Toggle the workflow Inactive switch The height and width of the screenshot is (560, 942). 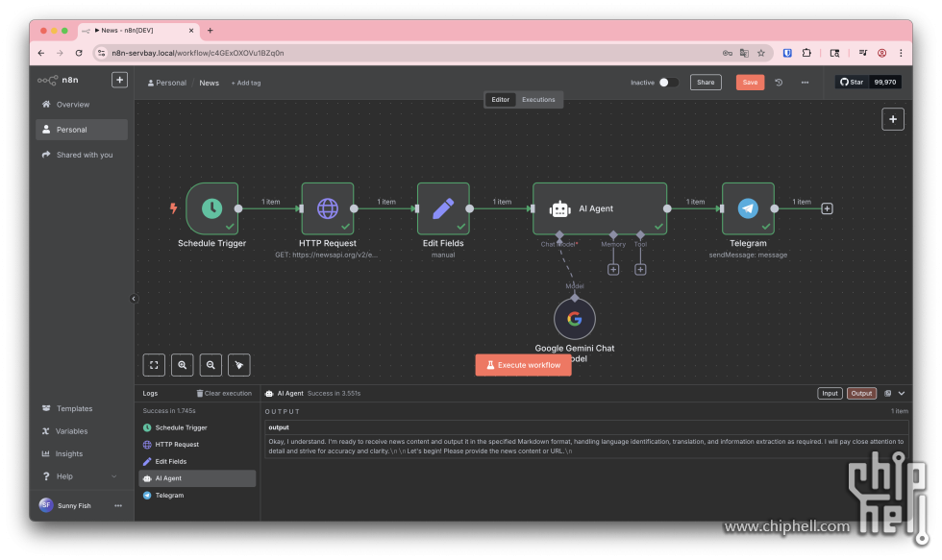click(x=668, y=83)
